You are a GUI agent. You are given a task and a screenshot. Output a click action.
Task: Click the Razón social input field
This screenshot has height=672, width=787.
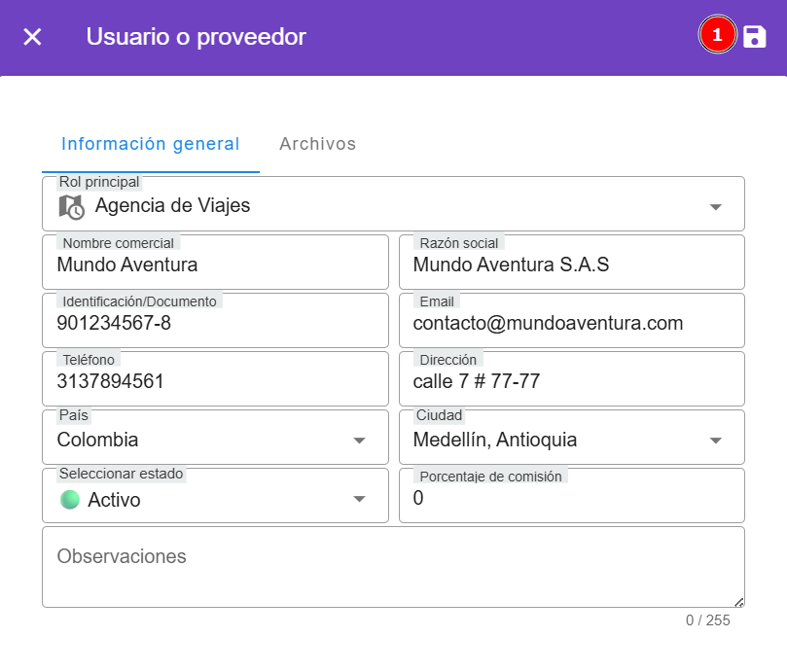click(571, 265)
